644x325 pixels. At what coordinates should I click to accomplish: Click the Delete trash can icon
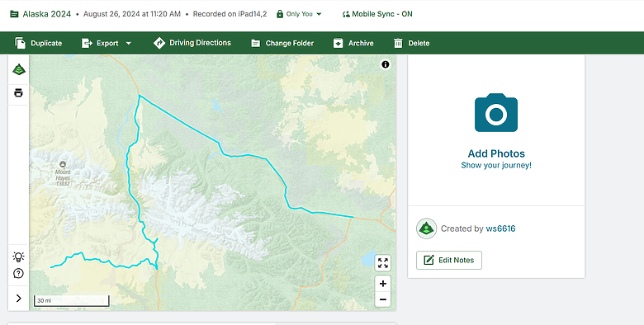399,43
